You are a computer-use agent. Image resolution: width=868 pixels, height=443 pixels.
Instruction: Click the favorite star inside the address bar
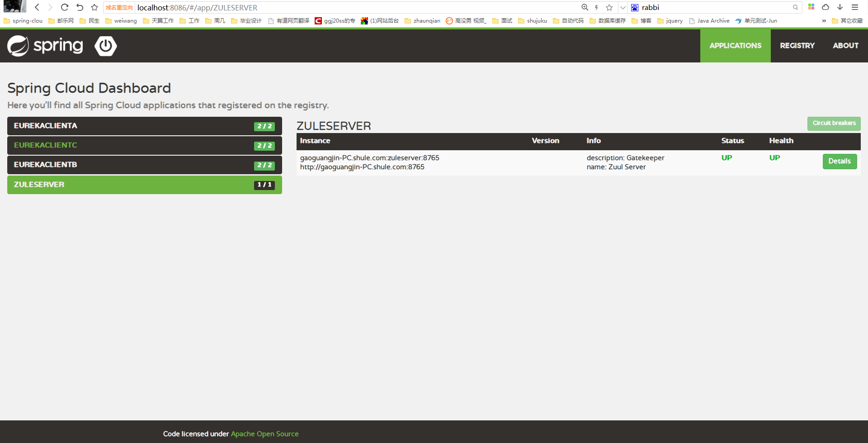tap(609, 7)
